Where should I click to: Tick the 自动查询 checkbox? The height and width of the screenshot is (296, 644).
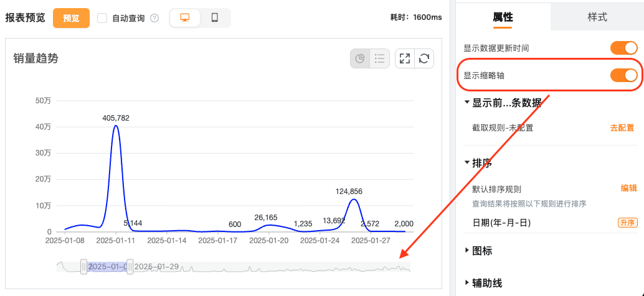(103, 18)
